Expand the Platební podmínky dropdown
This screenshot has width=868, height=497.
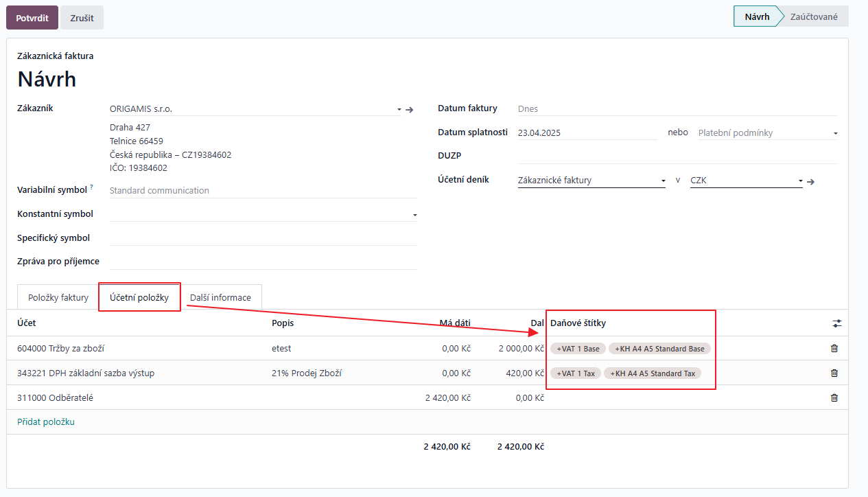[x=835, y=133]
